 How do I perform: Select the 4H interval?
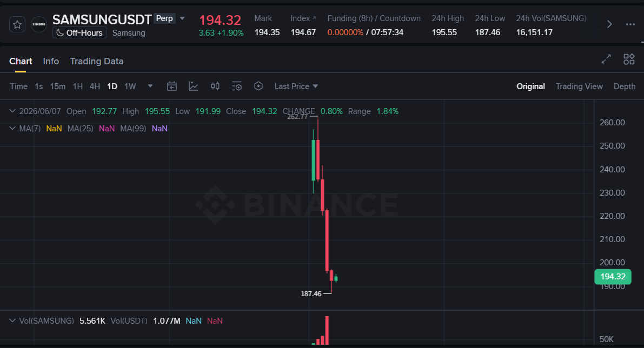click(95, 86)
